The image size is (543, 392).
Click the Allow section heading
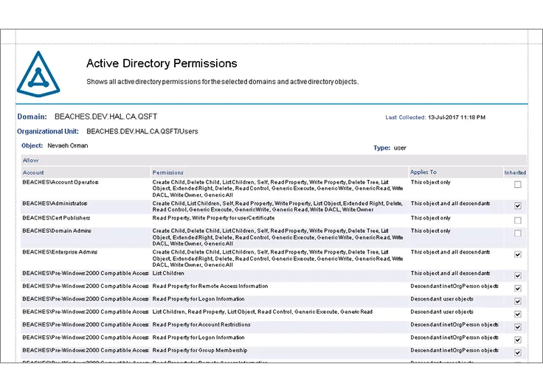(30, 160)
